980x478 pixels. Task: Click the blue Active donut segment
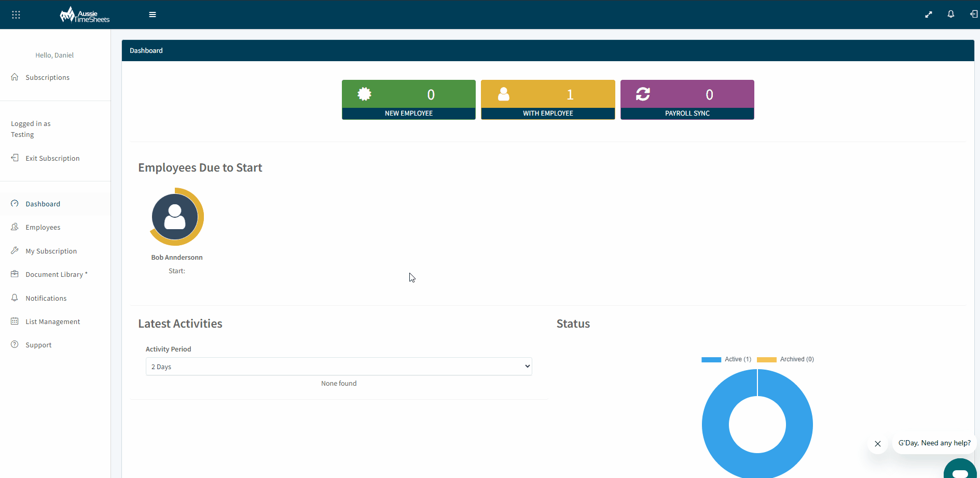(716, 425)
